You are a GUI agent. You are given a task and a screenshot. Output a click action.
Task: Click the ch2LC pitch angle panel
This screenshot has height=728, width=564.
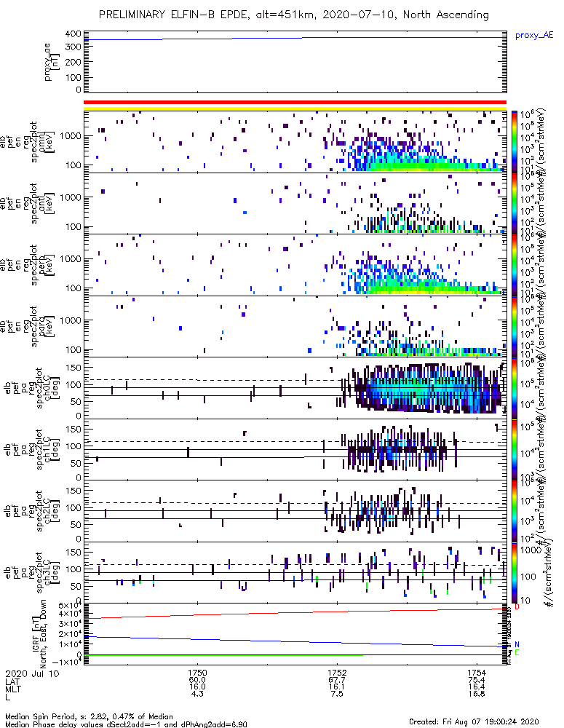click(295, 511)
